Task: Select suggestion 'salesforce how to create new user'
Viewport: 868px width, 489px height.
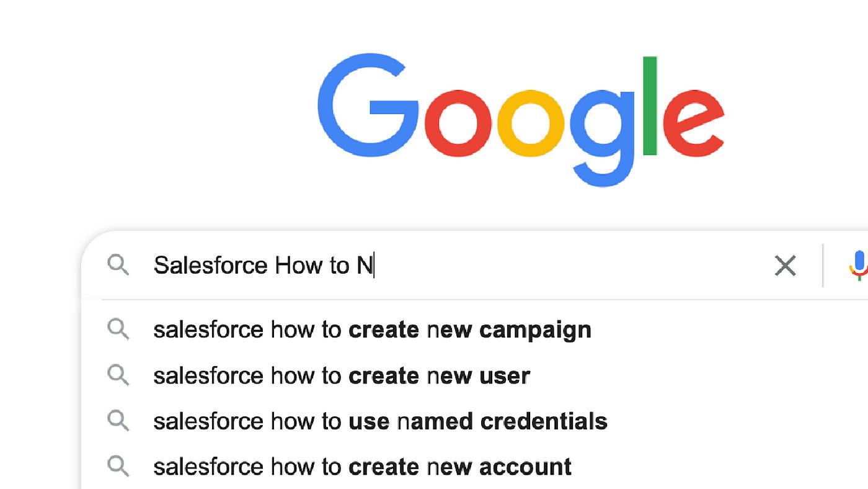Action: (342, 375)
